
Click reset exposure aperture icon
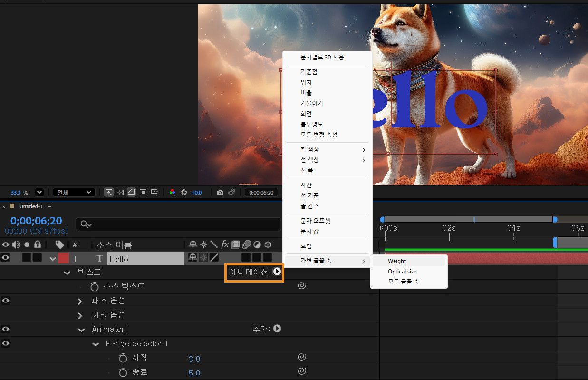[184, 192]
